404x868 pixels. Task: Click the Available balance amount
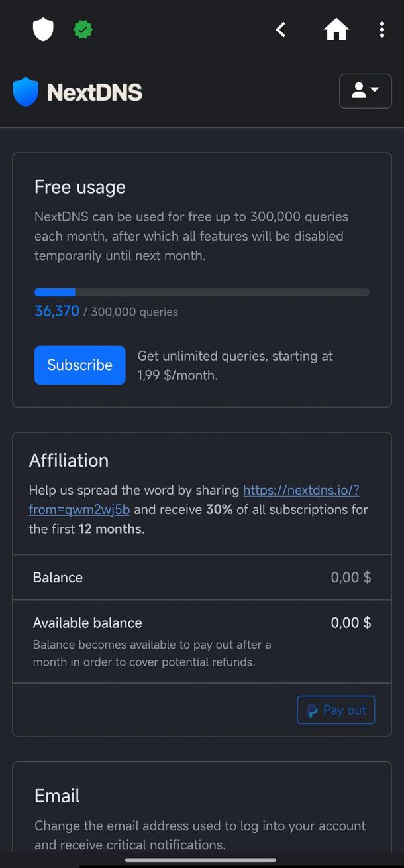point(350,623)
